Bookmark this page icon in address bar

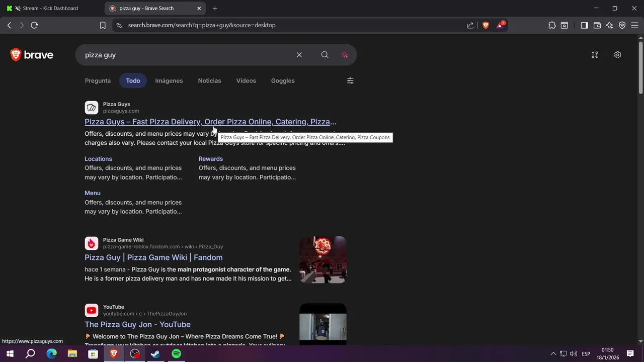click(x=103, y=25)
